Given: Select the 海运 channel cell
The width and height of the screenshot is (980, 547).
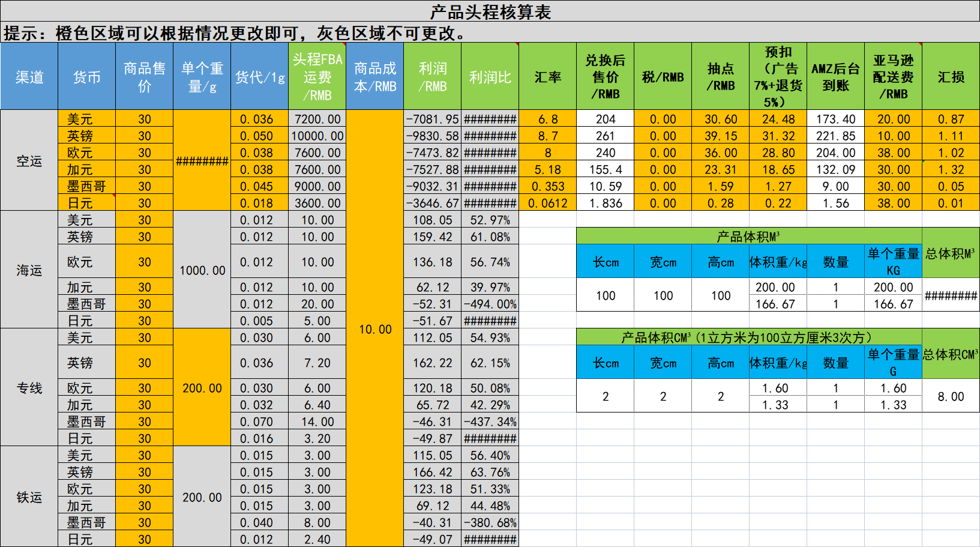Looking at the screenshot, I should [x=29, y=270].
